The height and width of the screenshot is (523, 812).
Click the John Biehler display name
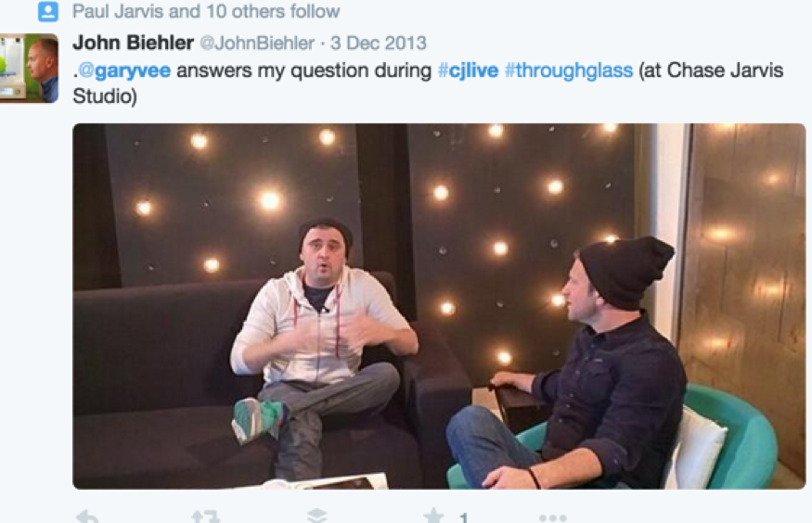point(133,43)
